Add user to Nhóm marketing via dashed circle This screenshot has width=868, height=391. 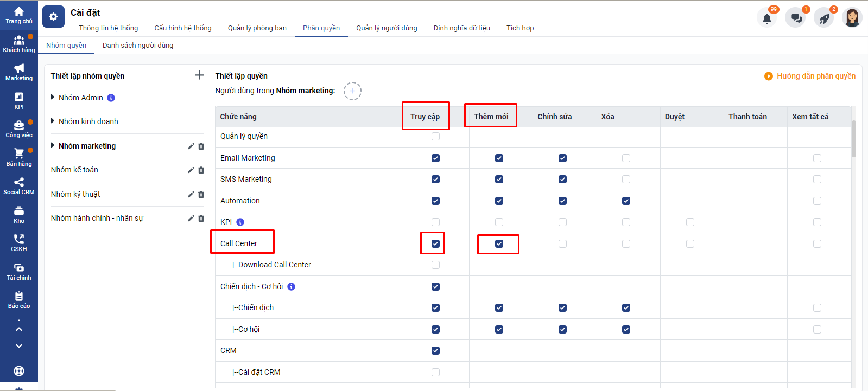(x=352, y=91)
